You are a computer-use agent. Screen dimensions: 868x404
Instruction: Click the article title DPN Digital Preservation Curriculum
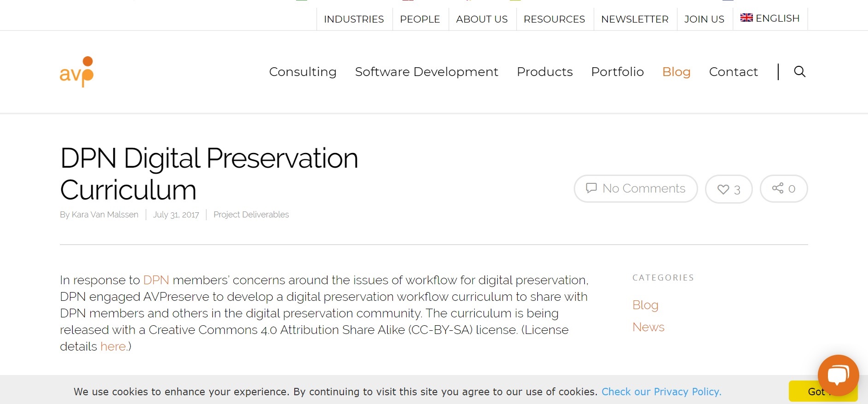click(209, 174)
